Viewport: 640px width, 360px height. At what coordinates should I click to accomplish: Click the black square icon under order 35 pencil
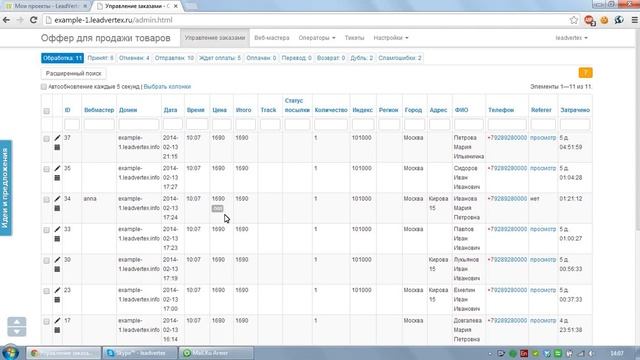(57, 178)
